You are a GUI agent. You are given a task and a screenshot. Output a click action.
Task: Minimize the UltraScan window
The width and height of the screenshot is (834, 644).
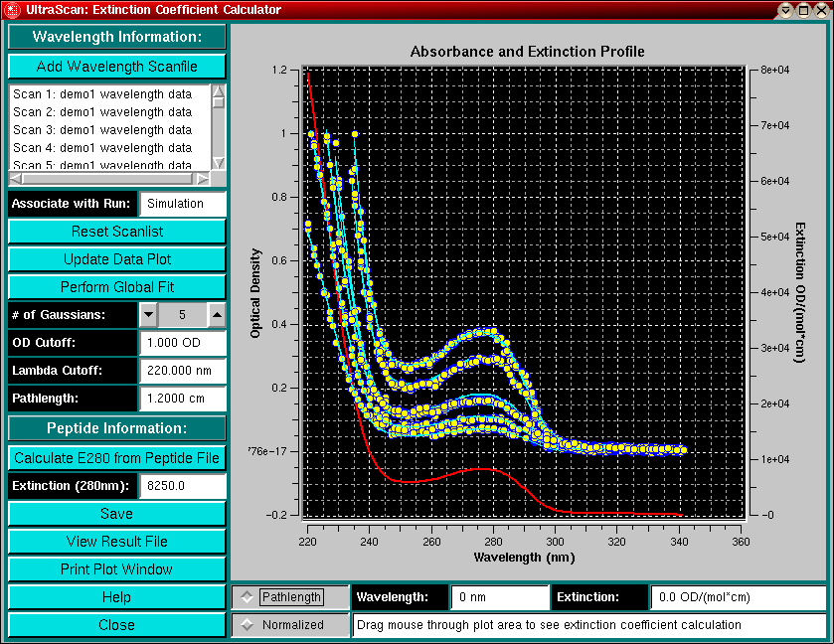786,10
